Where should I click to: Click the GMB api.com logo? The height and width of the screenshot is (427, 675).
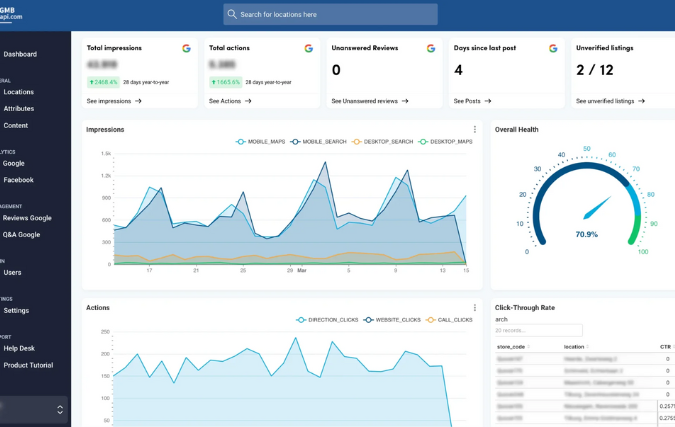coord(11,14)
